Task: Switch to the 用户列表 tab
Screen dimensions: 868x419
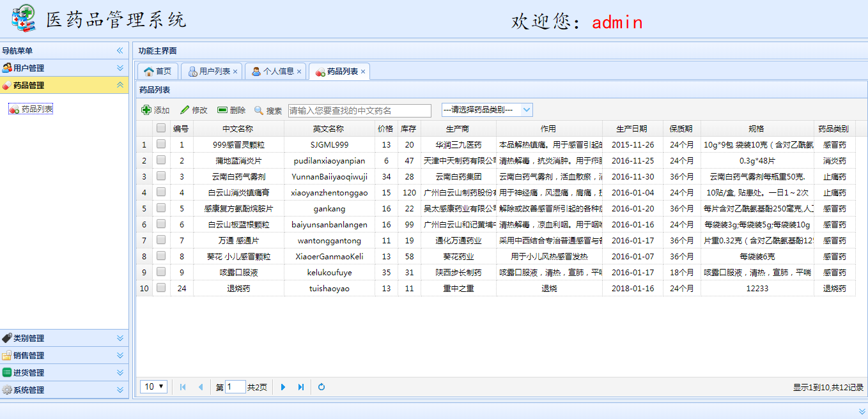Action: [210, 72]
